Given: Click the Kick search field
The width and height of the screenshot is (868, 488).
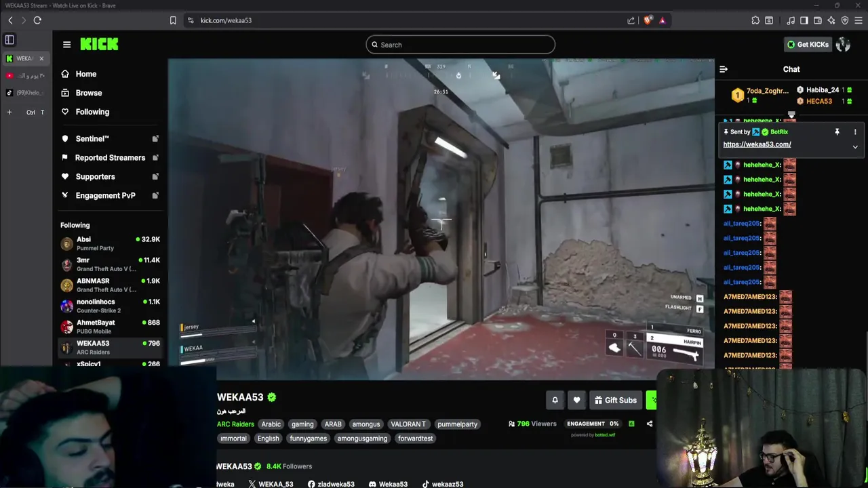Looking at the screenshot, I should click(x=460, y=45).
